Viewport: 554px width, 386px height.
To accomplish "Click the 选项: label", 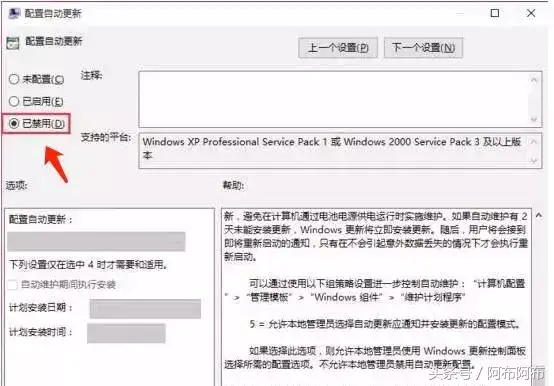I will pyautogui.click(x=16, y=185).
